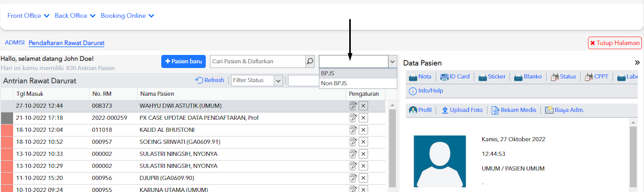Sort by Tgl Masuk column header

tap(50, 94)
